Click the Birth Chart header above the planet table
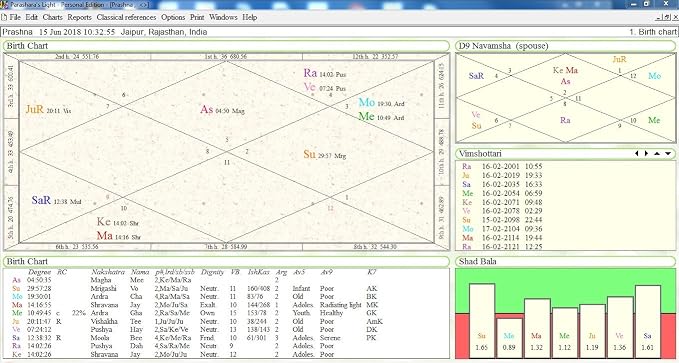This screenshot has width=679, height=363. click(226, 262)
